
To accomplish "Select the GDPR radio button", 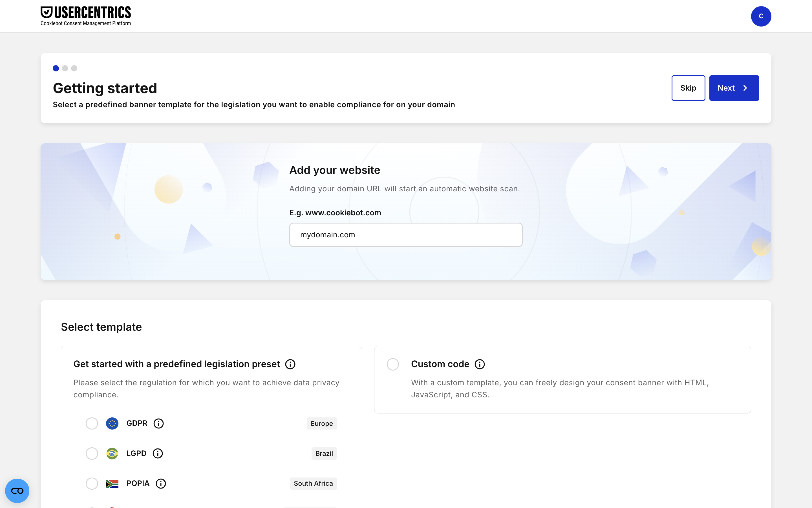I will [x=92, y=423].
